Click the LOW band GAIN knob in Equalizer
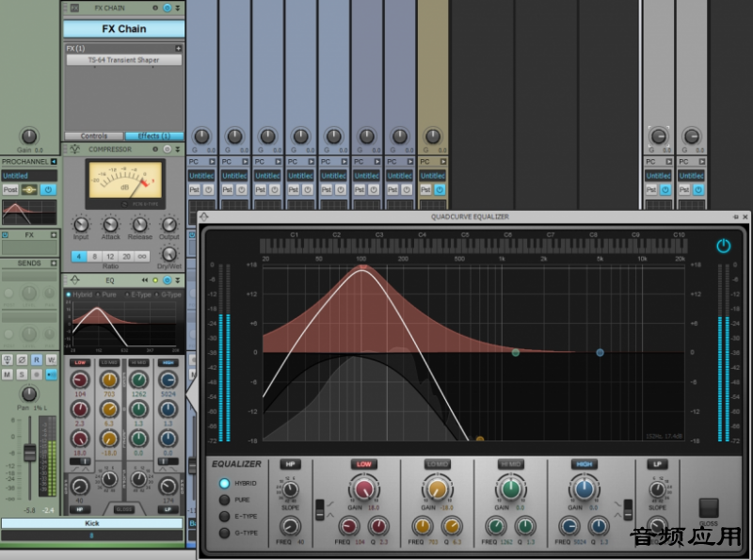The image size is (753, 560). 363,488
